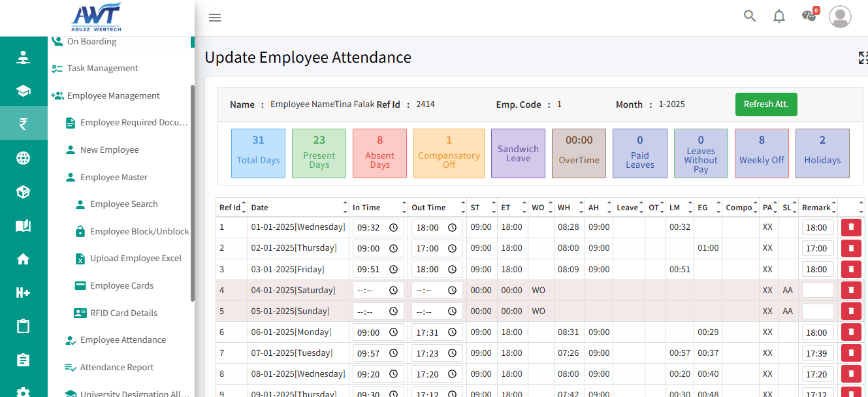Delete the 03-01-2025 attendance row via trash icon
The height and width of the screenshot is (397, 868).
click(x=851, y=269)
